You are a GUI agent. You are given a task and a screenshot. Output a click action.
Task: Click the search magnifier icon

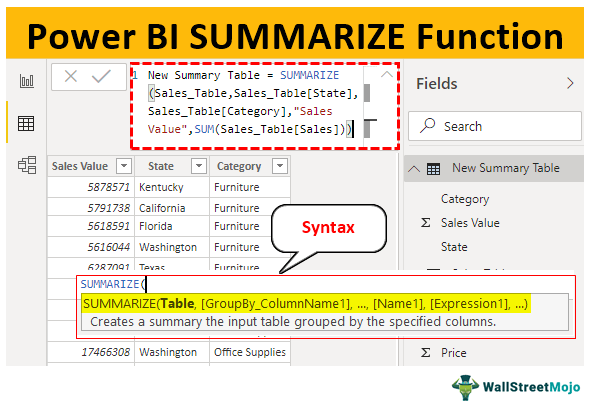pyautogui.click(x=428, y=125)
